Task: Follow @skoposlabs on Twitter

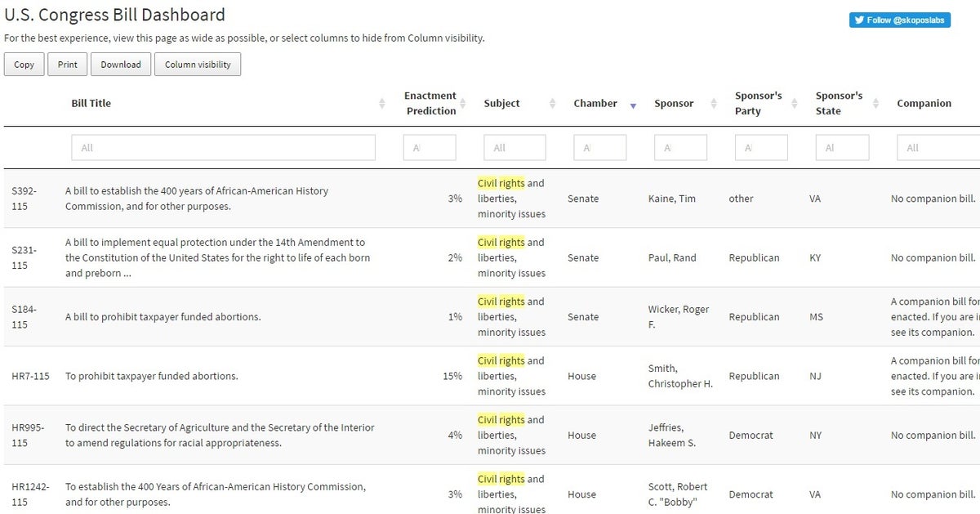Action: click(900, 20)
